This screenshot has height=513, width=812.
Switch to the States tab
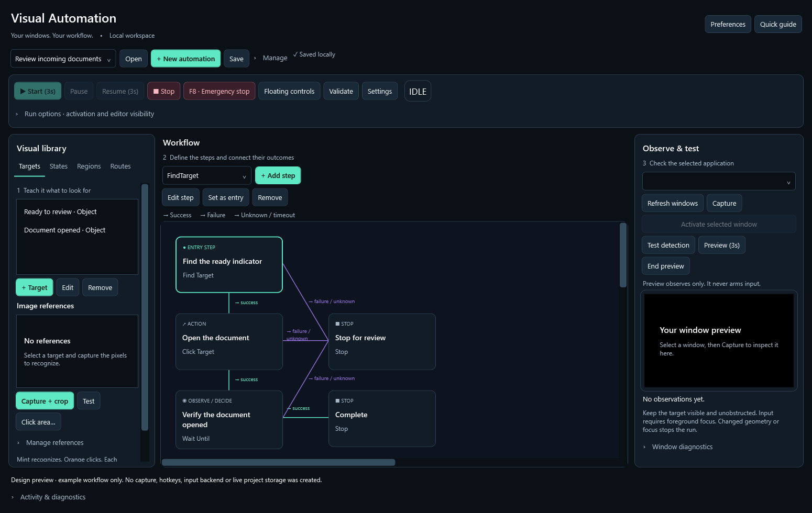pos(59,166)
